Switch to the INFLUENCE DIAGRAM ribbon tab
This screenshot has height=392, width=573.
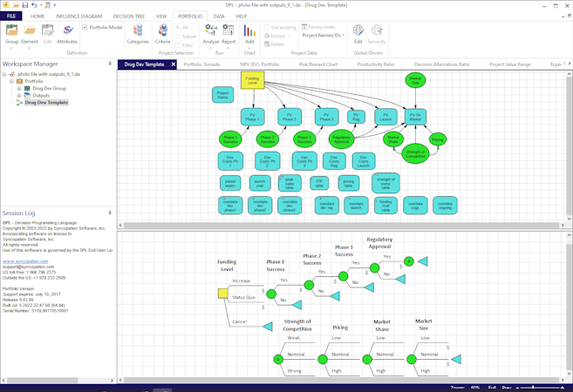[78, 17]
